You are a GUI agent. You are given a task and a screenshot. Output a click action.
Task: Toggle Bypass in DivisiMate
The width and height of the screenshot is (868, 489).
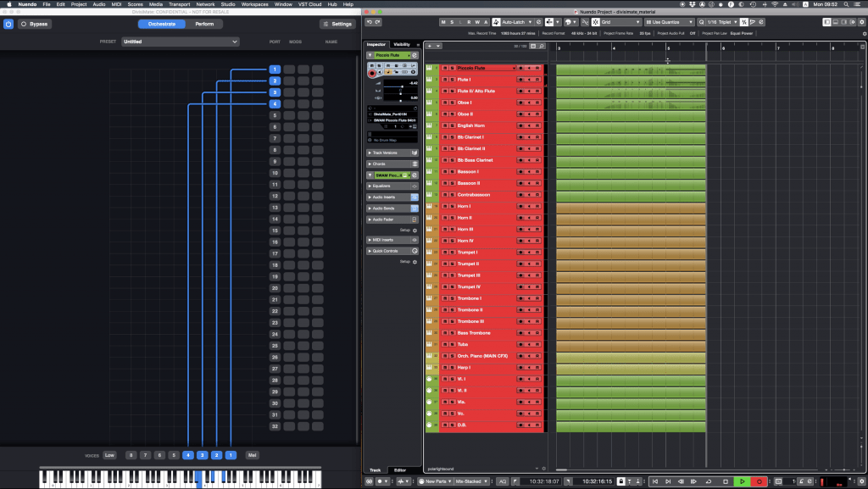[x=34, y=24]
